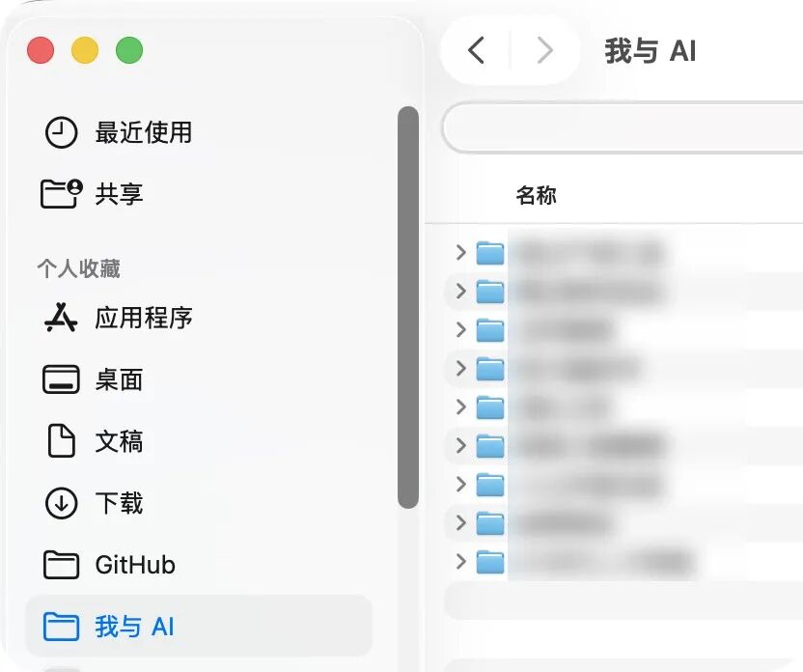
Task: Open the 下载 downloads folder
Action: tap(116, 503)
